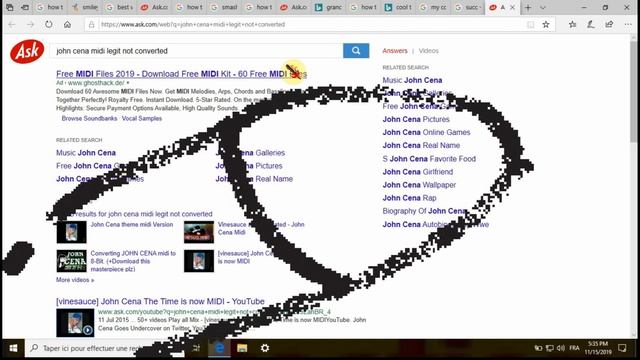The width and height of the screenshot is (640, 360).
Task: Click the share page icon
Action: pos(609,24)
